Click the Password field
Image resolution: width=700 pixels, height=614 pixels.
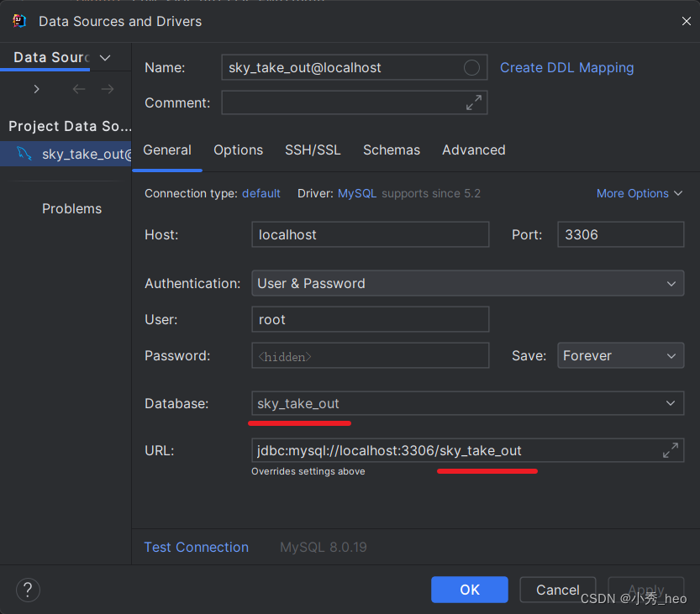point(371,355)
